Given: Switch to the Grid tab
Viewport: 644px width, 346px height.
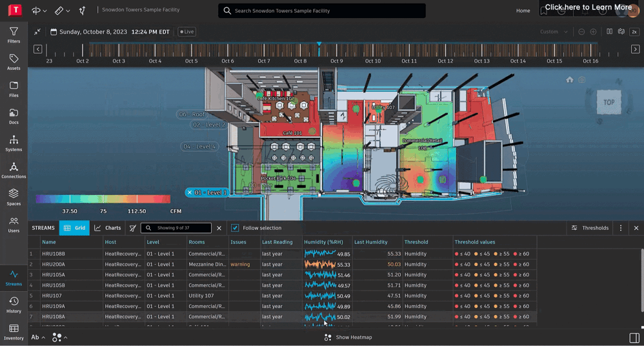Looking at the screenshot, I should tap(74, 228).
